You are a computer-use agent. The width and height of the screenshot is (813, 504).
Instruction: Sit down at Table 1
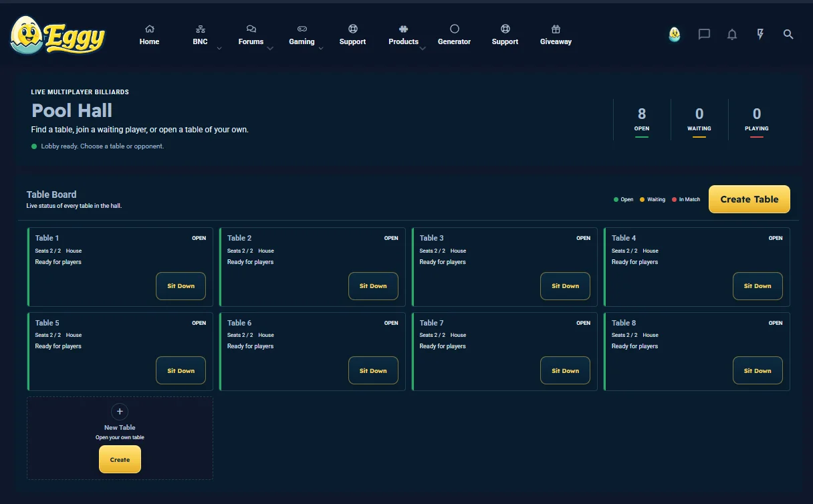coord(181,286)
